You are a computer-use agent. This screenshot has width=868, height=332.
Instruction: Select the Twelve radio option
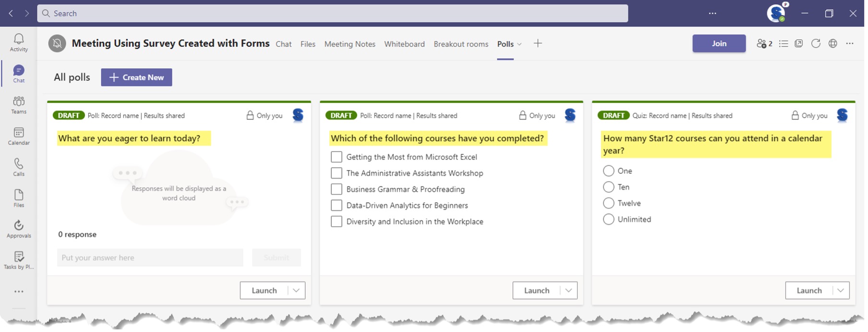tap(608, 203)
